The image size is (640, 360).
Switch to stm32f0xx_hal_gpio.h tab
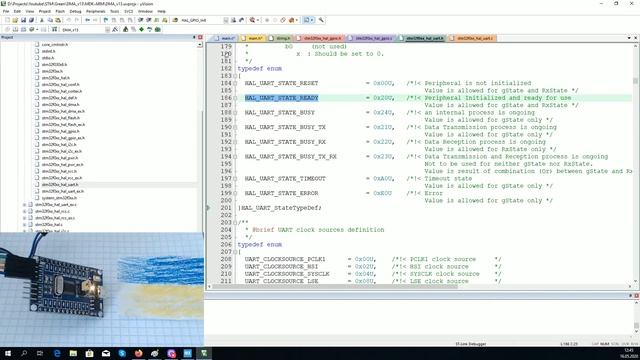pyautogui.click(x=320, y=38)
